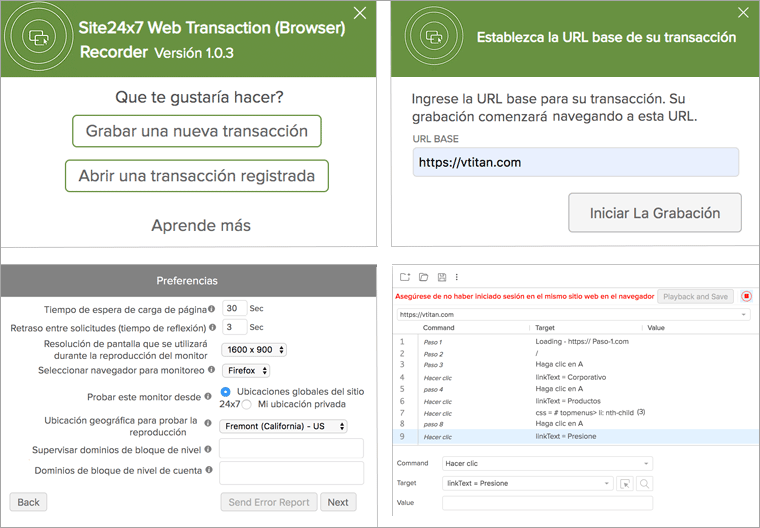Click the new transaction icon in recorder toolbar

405,277
